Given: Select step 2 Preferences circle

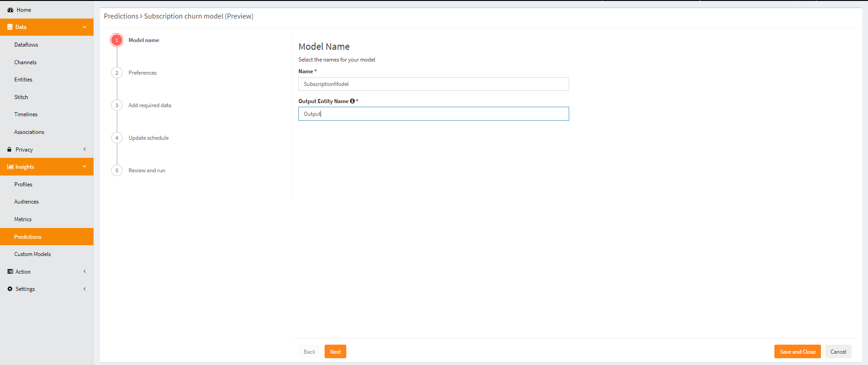Looking at the screenshot, I should pos(117,73).
